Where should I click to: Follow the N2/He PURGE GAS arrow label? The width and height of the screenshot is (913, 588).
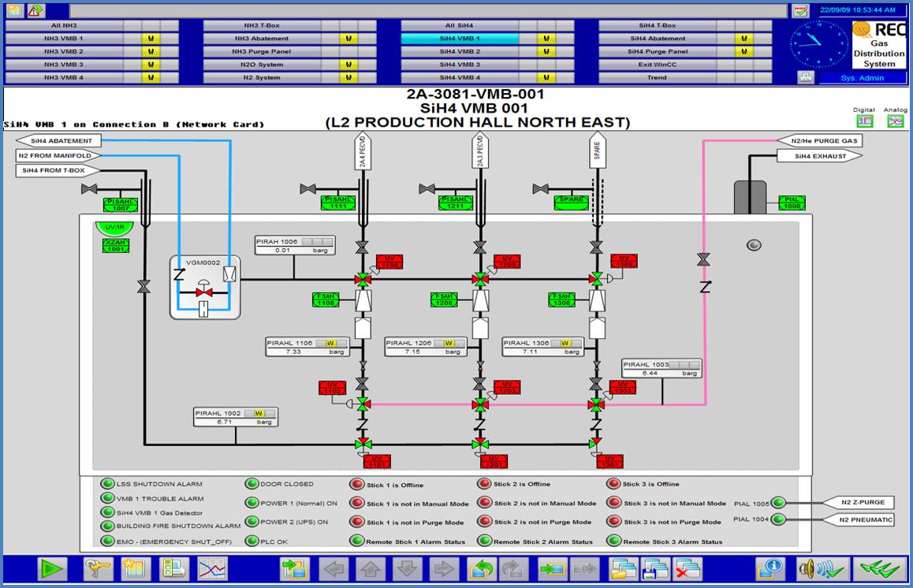(x=820, y=141)
